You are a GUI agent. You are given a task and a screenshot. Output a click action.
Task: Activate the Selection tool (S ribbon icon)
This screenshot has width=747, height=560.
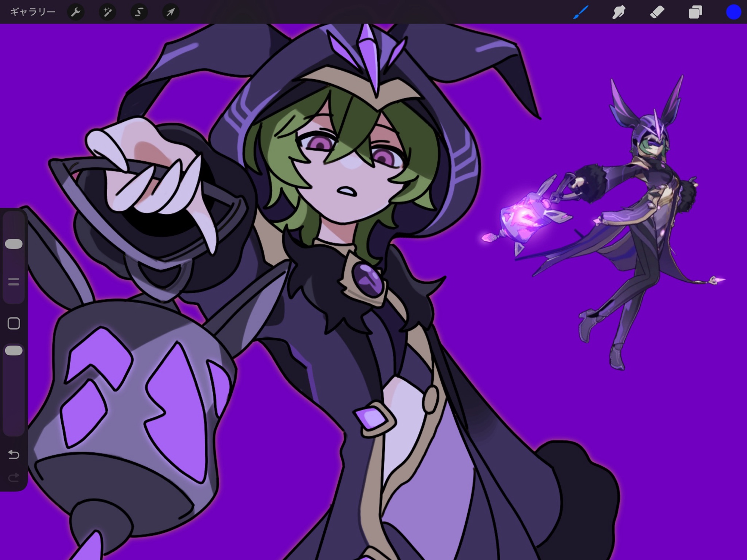click(139, 12)
